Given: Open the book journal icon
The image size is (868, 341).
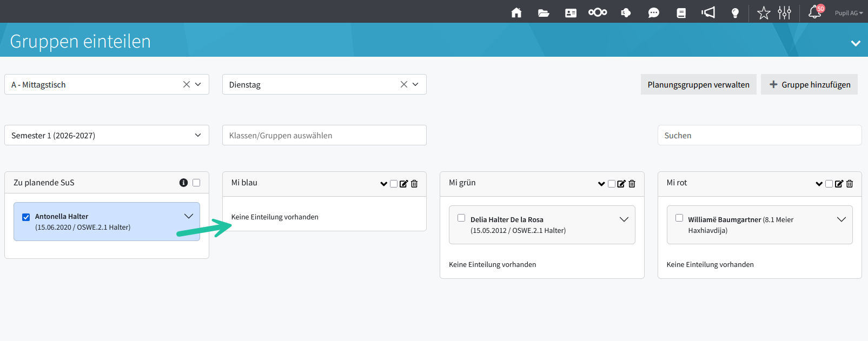Looking at the screenshot, I should point(681,12).
